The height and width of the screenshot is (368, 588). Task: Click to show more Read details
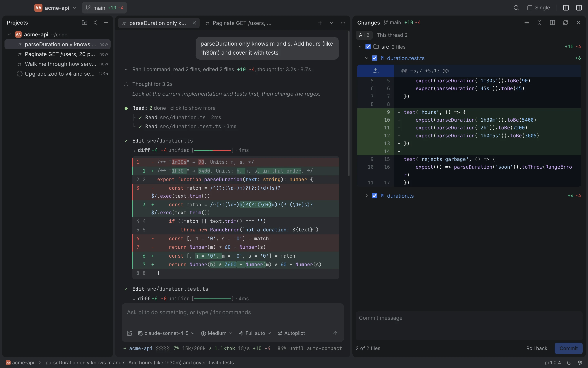pyautogui.click(x=193, y=108)
